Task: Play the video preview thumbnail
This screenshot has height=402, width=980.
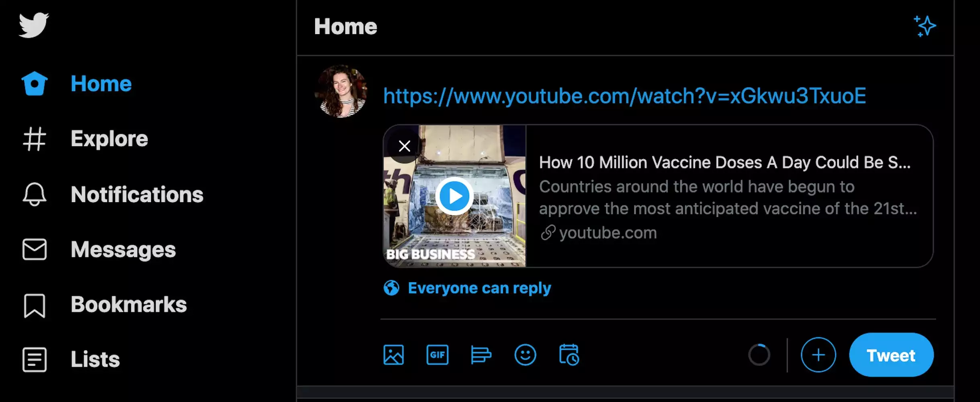Action: 454,196
